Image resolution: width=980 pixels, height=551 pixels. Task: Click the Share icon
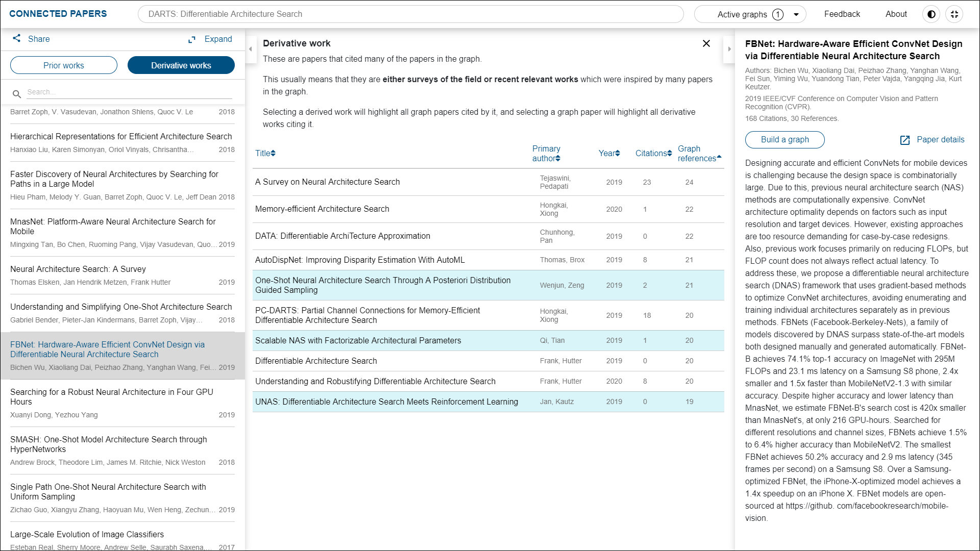[x=17, y=38]
